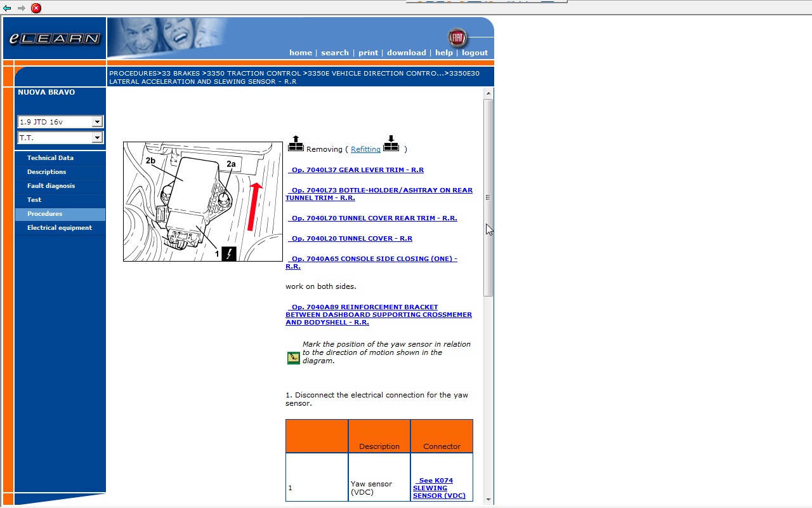Click the green note icon beside the warning
This screenshot has height=508, width=812.
[x=293, y=358]
